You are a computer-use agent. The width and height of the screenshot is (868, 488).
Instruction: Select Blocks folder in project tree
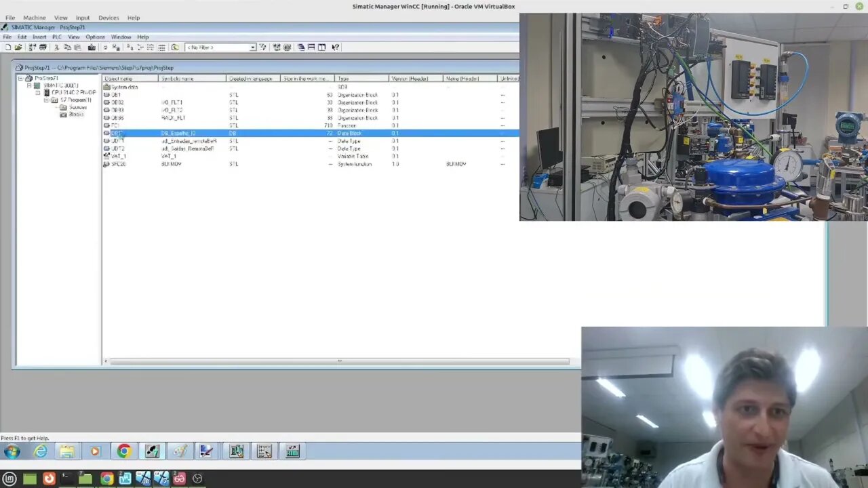point(76,115)
